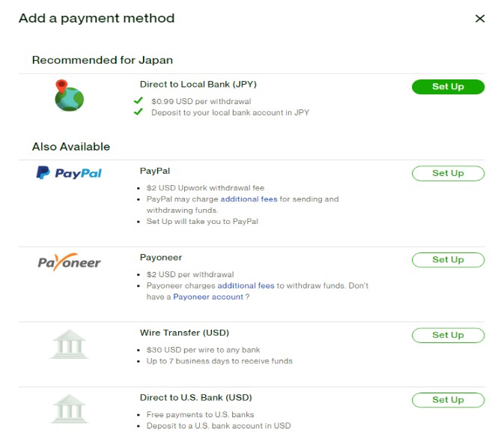This screenshot has width=498, height=448.
Task: Click the Wire Transfer (USD) heading
Action: (x=184, y=333)
